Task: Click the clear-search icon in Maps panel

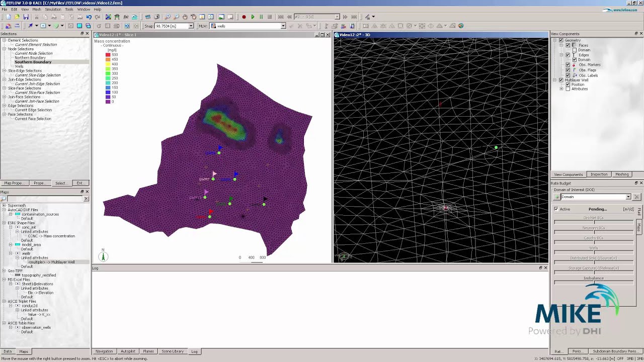Action: coord(86,199)
